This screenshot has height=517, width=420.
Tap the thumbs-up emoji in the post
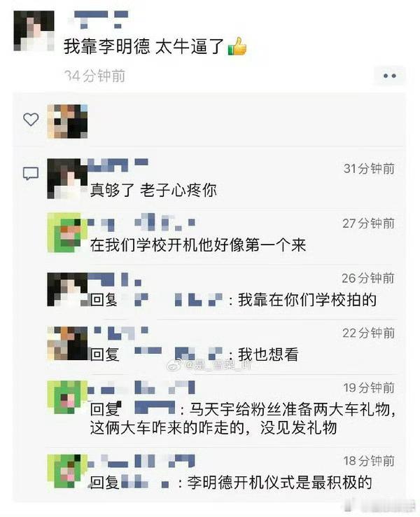point(237,46)
